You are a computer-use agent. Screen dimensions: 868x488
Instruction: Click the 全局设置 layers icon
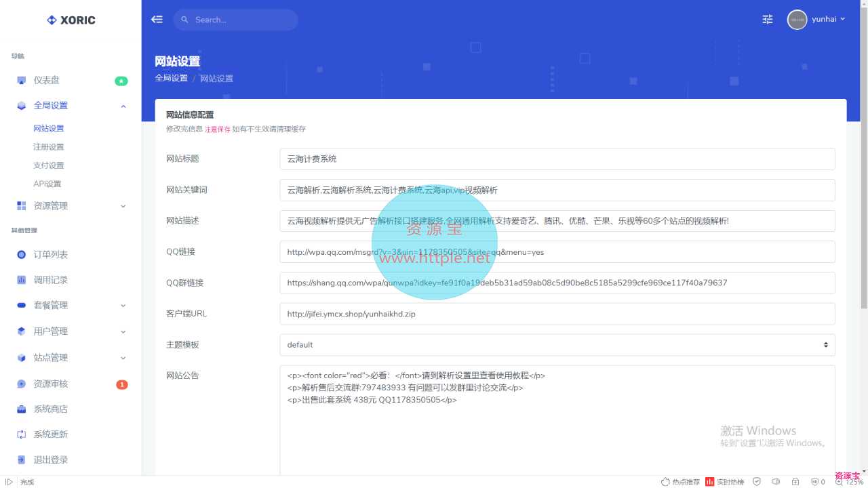point(22,106)
